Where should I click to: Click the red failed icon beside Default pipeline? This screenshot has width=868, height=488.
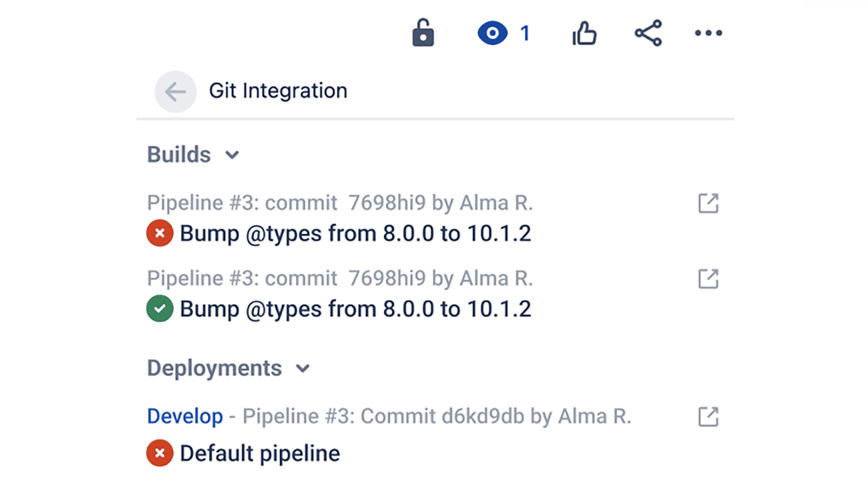160,453
